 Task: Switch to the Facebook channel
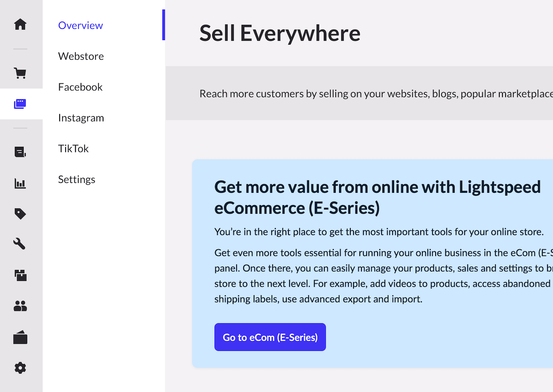coord(80,87)
